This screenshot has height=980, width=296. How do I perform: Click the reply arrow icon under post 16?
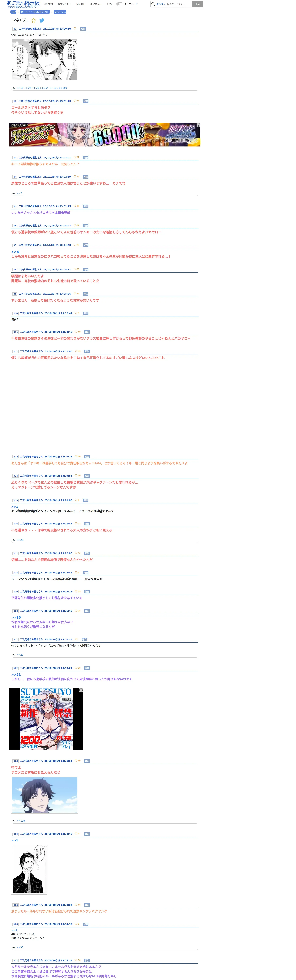tap(13, 540)
